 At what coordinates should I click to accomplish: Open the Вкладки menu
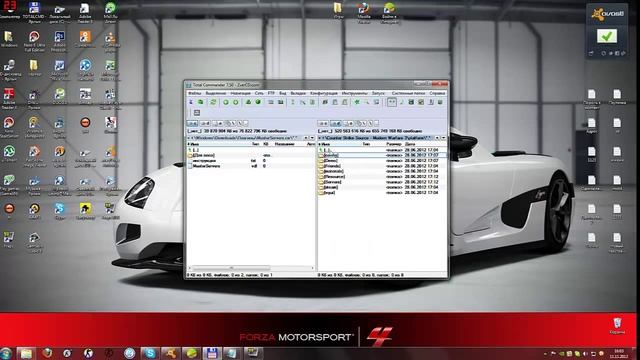tap(298, 93)
